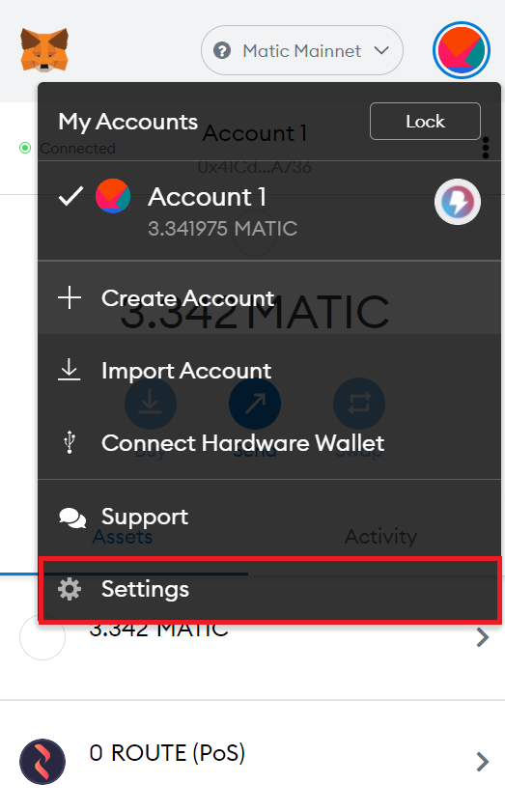
Task: Click the ROUTE (PoS) token logo
Action: (x=42, y=761)
